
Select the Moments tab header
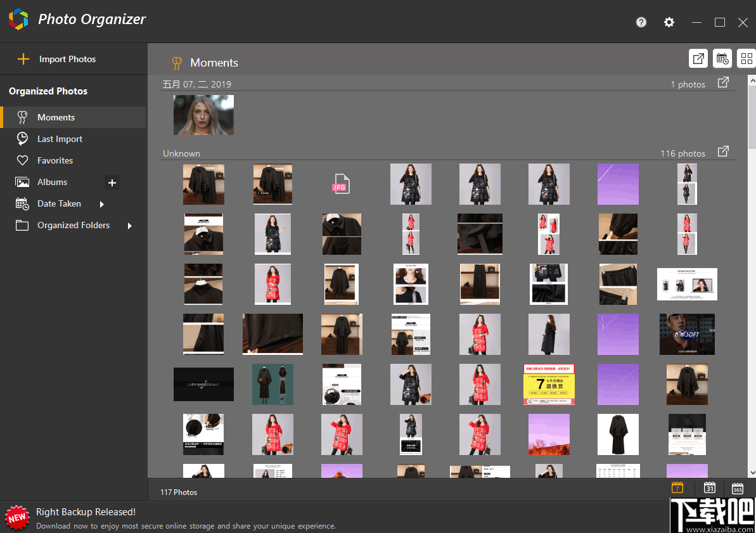(x=214, y=63)
